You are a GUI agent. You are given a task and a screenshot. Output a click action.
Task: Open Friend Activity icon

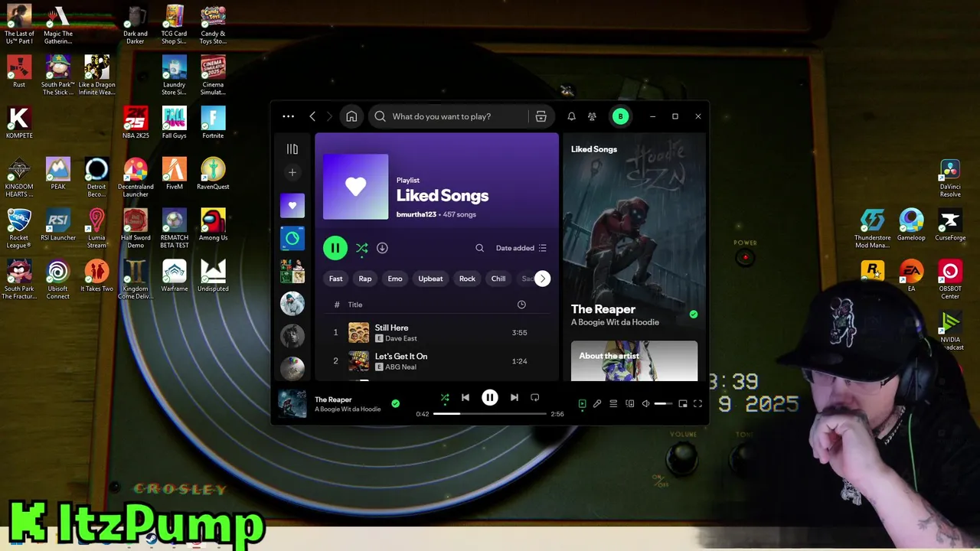tap(592, 116)
